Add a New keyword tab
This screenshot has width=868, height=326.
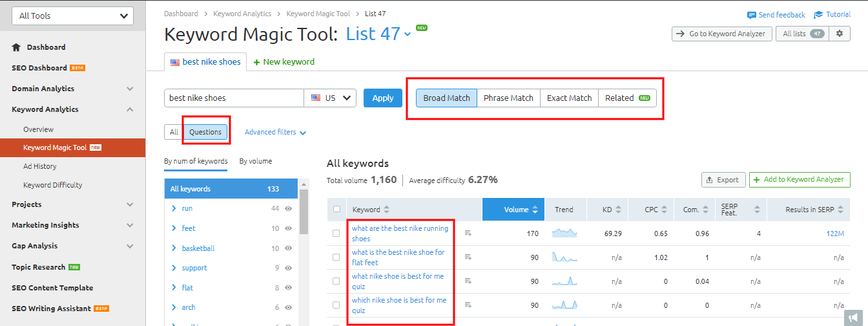(x=284, y=62)
